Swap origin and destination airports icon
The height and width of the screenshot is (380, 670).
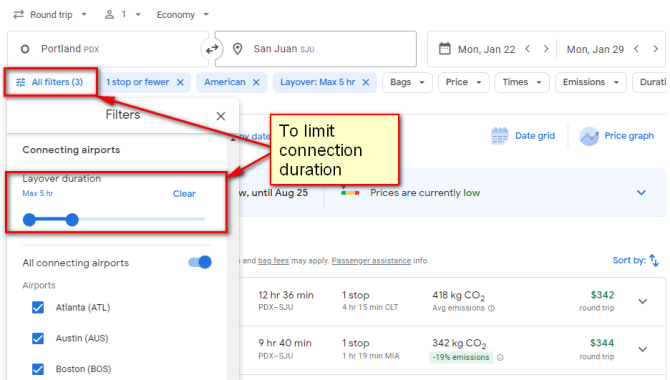coord(212,49)
